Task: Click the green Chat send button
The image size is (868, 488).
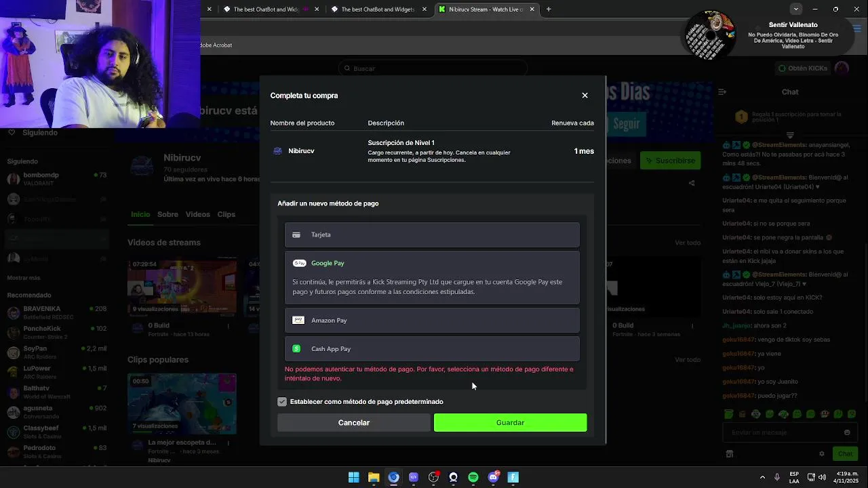Action: 845,454
